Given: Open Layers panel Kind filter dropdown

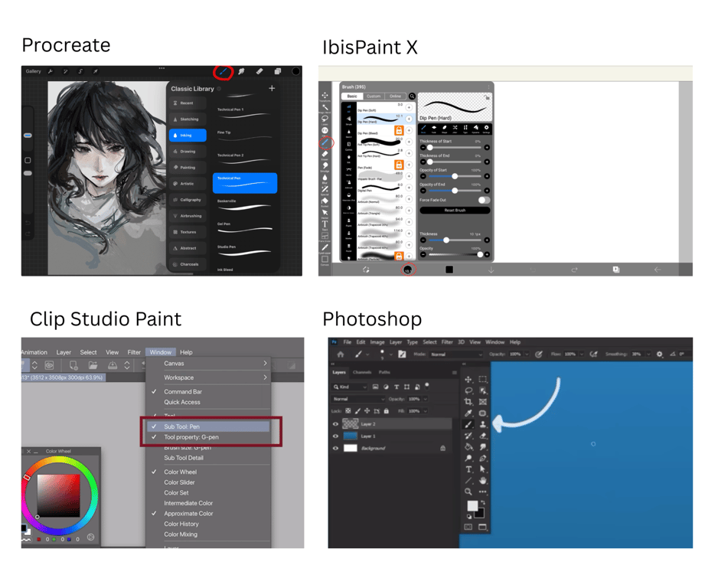Looking at the screenshot, I should click(350, 387).
